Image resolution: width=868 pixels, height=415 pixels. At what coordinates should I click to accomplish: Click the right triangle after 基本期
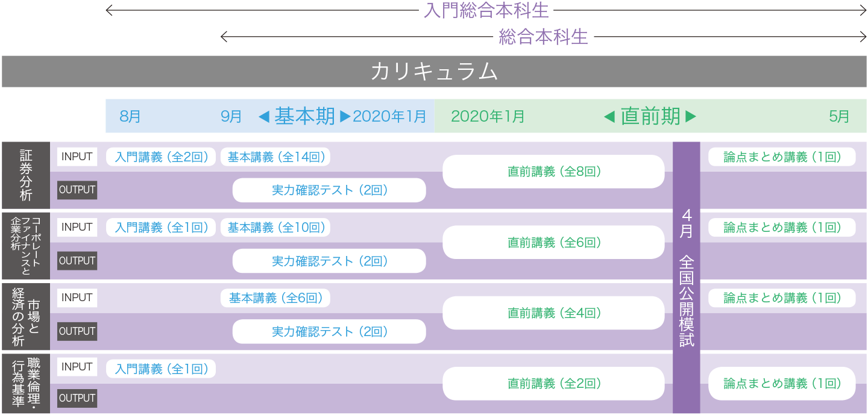click(345, 116)
